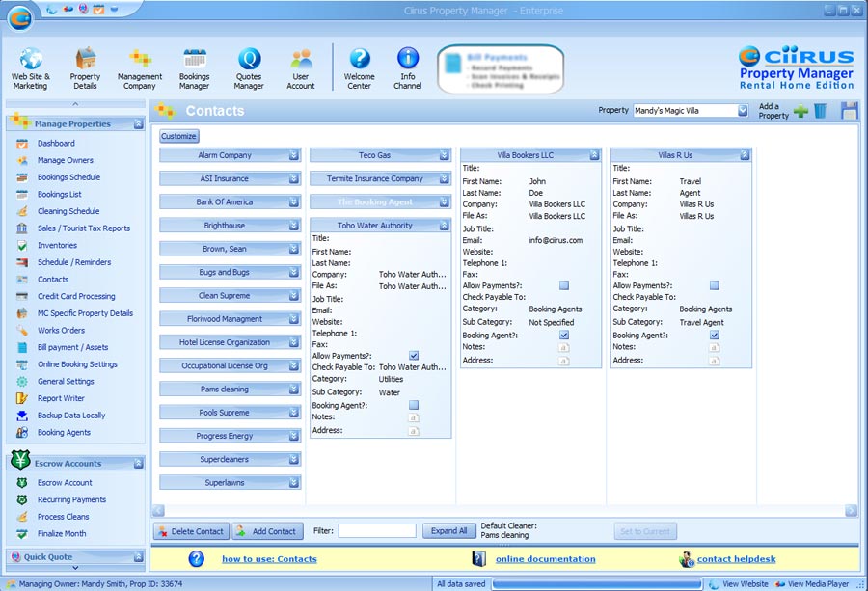Toggle Villa Bookers LLC Allow Payments checkbox
868x591 pixels.
pyautogui.click(x=564, y=285)
